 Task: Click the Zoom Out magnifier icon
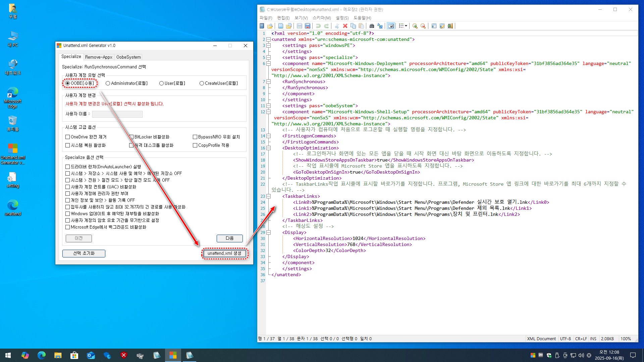pos(423,26)
